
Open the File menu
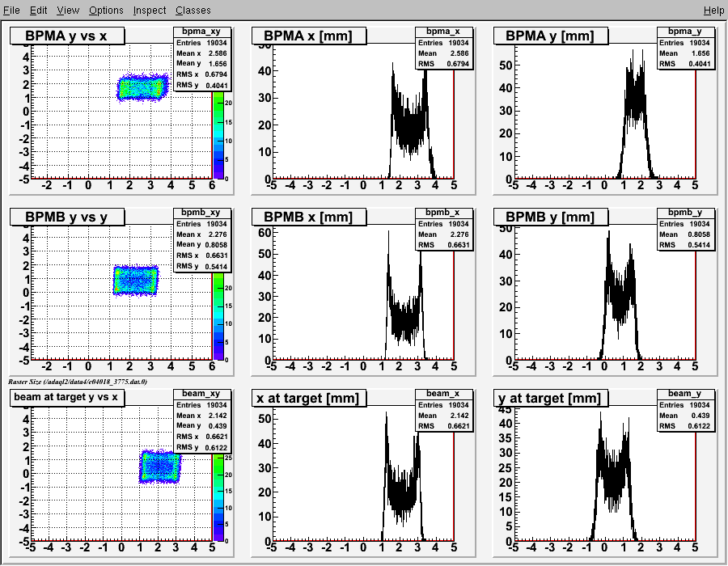(11, 11)
